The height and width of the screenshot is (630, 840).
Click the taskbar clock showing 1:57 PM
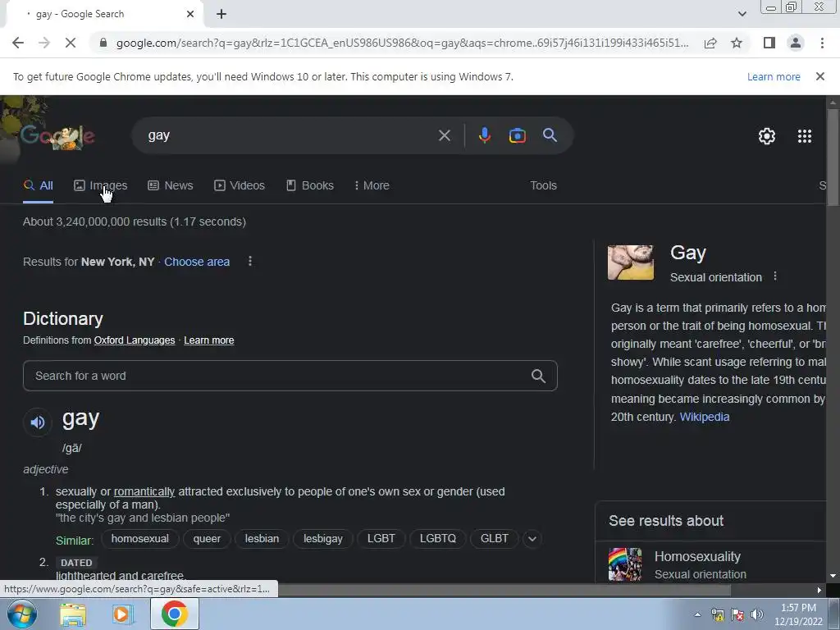798,614
